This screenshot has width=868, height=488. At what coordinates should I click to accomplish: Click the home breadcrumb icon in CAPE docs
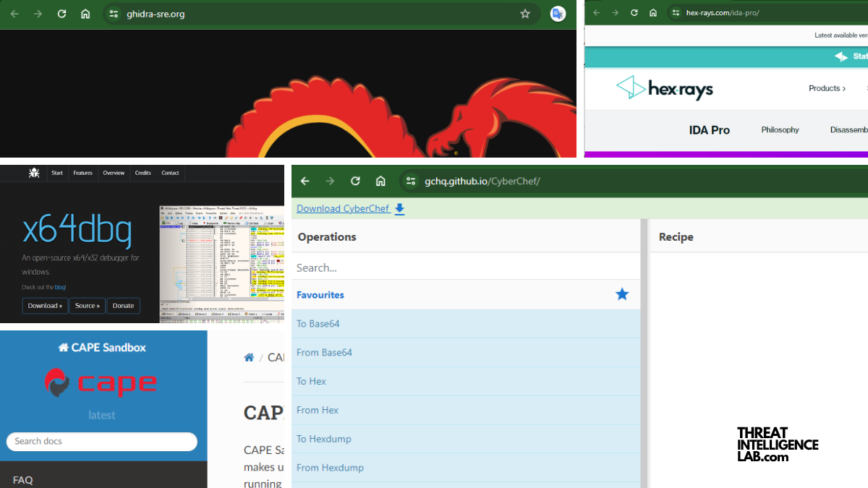point(249,356)
